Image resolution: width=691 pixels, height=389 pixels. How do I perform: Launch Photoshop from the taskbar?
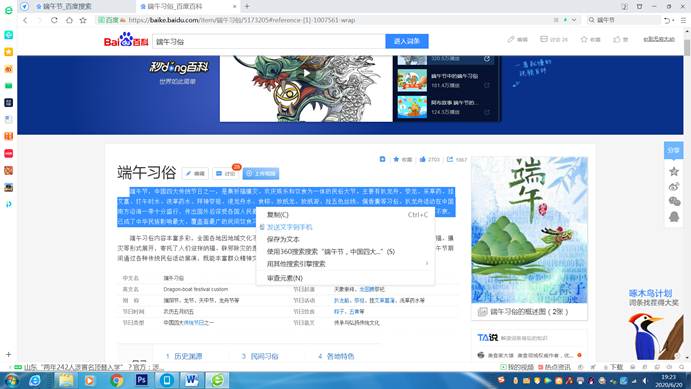coord(141,380)
